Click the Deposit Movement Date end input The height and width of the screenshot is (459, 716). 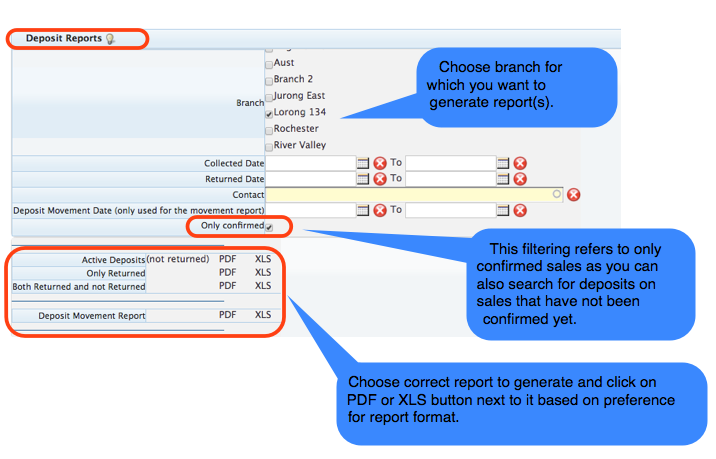(x=451, y=210)
